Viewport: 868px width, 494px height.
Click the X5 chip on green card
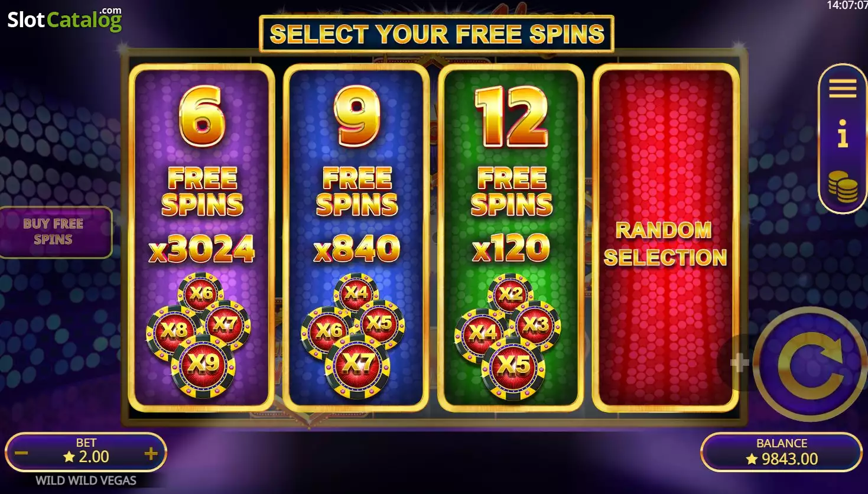tap(513, 366)
